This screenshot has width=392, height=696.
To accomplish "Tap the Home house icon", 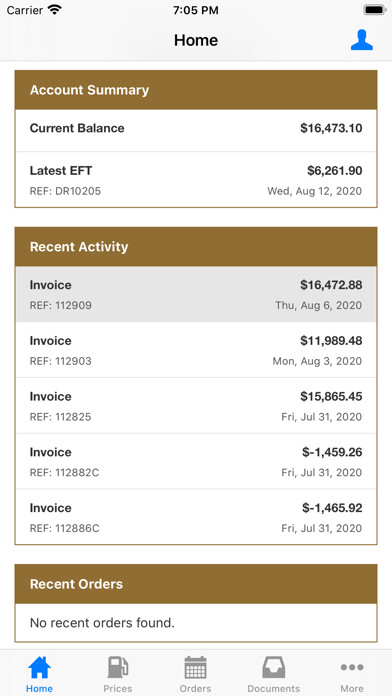I will [40, 667].
